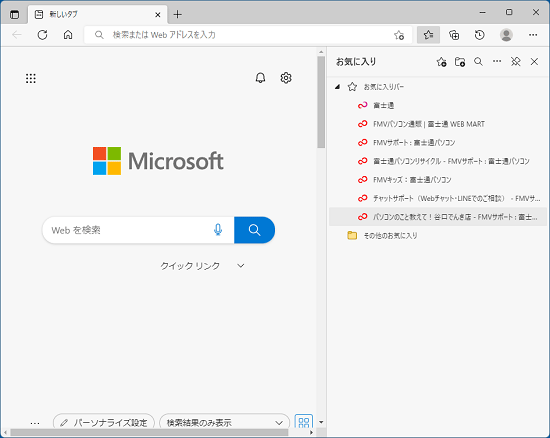Click the scroll down arrow

(x=321, y=422)
